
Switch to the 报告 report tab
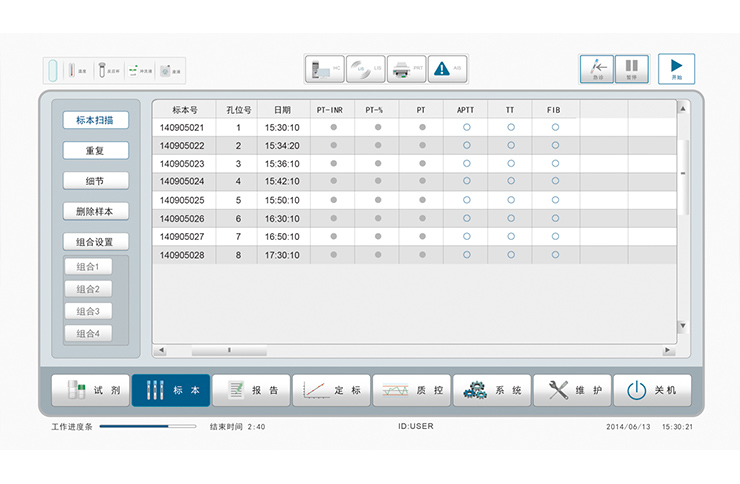tap(251, 390)
